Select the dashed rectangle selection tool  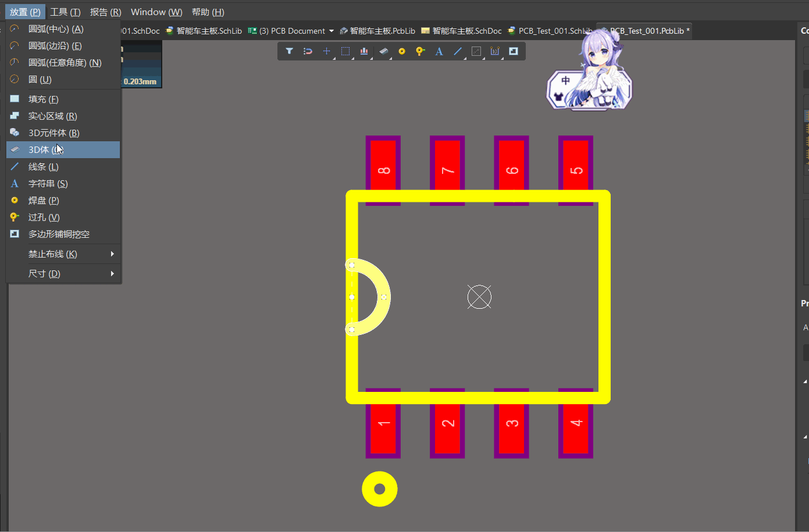point(345,51)
